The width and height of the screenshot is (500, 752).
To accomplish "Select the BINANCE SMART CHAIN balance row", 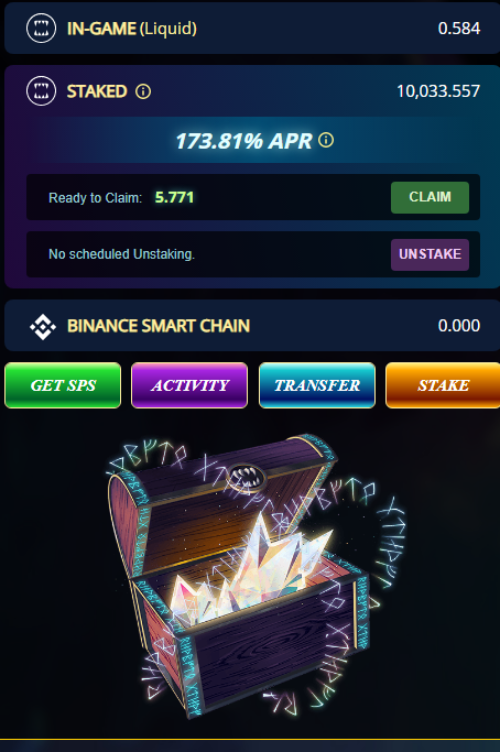I will pyautogui.click(x=252, y=326).
